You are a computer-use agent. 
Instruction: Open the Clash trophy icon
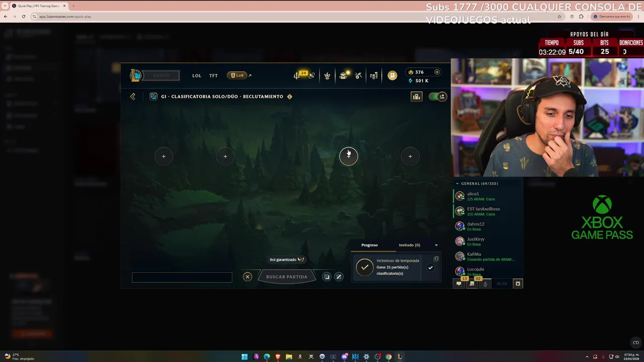pyautogui.click(x=327, y=75)
